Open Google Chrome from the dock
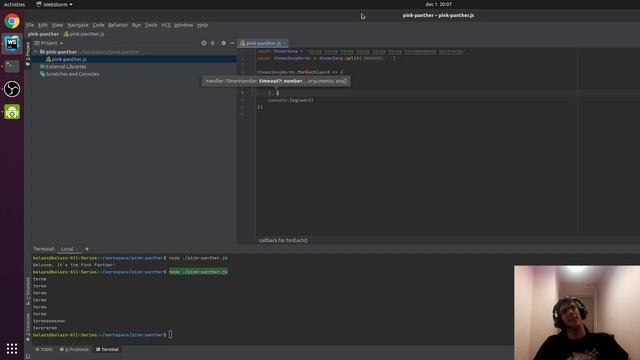 pyautogui.click(x=12, y=21)
